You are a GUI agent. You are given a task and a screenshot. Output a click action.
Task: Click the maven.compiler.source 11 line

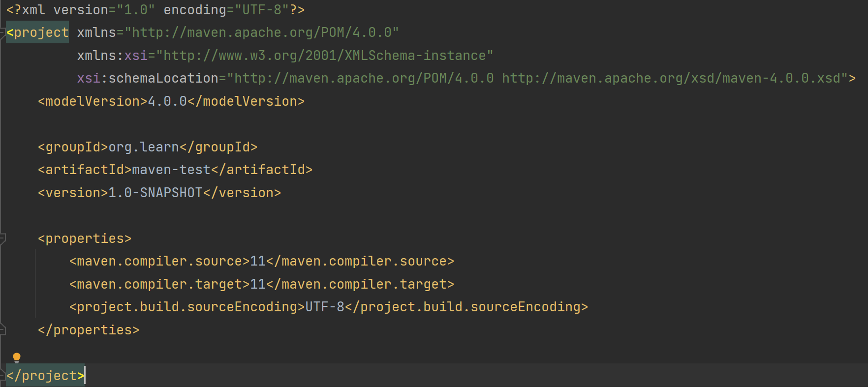262,261
